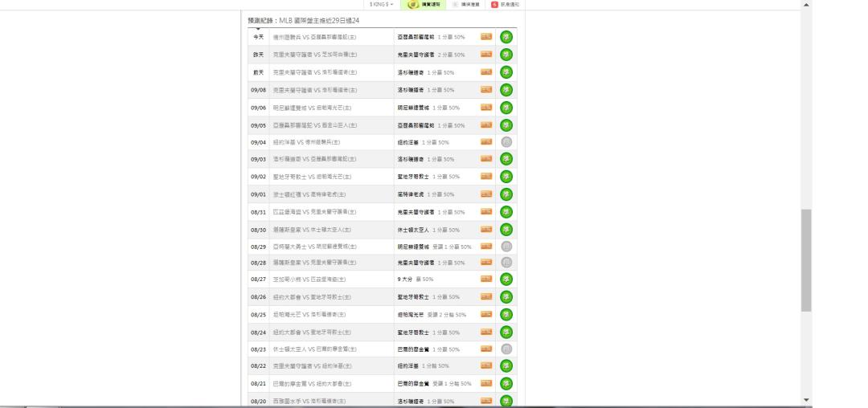This screenshot has width=868, height=408.
Task: Click the orange ticket icon in 09/04 row
Action: 486,141
